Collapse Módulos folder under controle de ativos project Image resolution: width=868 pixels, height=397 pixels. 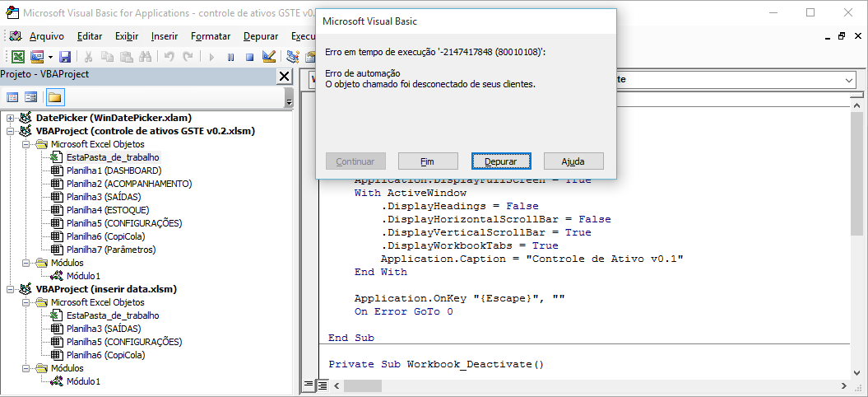(26, 263)
